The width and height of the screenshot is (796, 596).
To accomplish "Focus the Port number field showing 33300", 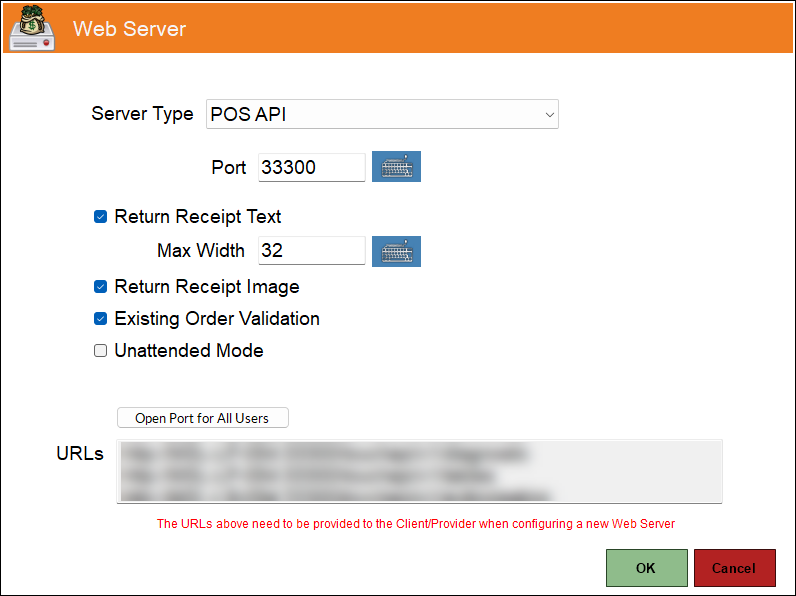I will [311, 167].
